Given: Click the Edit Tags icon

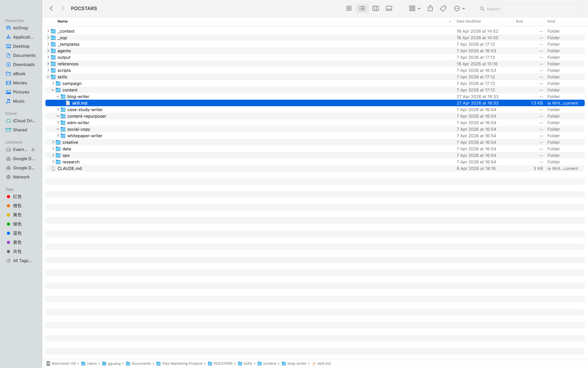Looking at the screenshot, I should click(x=443, y=8).
